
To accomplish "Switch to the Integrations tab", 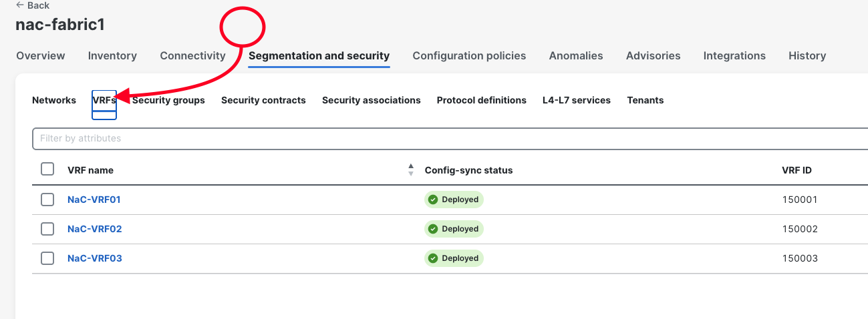I will coord(734,56).
